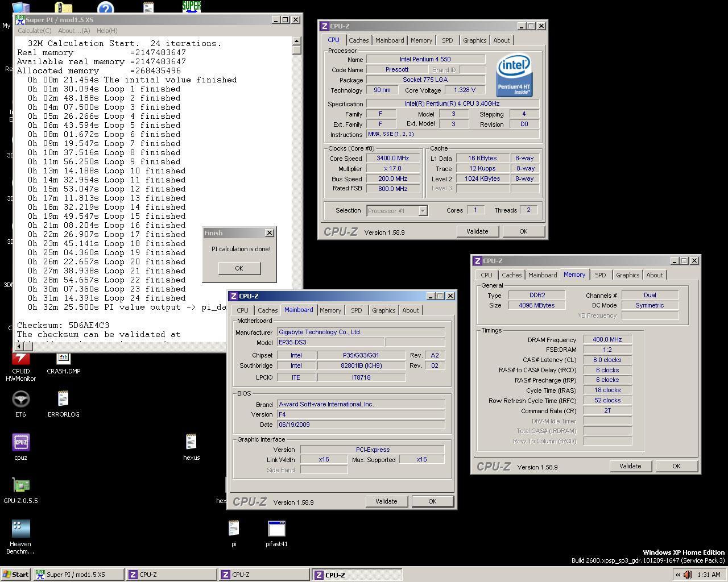The width and height of the screenshot is (728, 582).
Task: Click the motherboard Model field EP35-DS3
Action: click(x=330, y=343)
